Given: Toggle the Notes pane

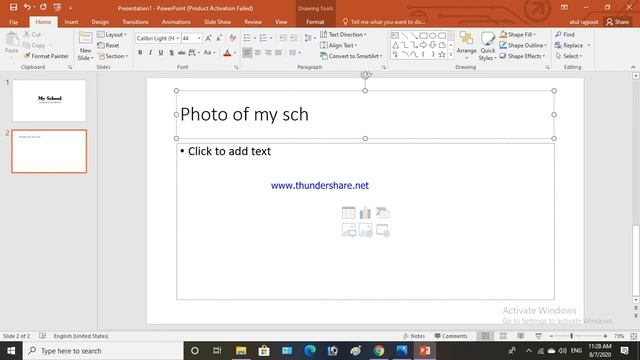Looking at the screenshot, I should 414,336.
